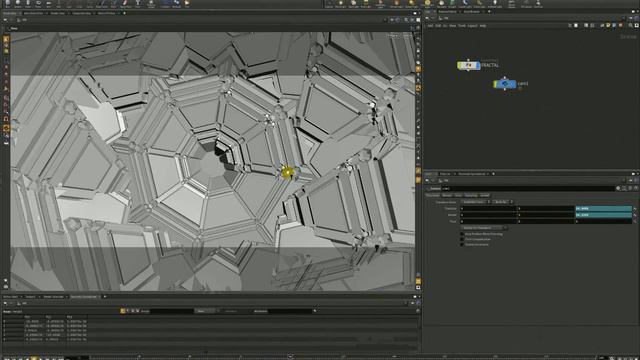Click the action icon right of Rotate row
Image resolution: width=640 pixels, height=360 pixels.
coord(635,215)
